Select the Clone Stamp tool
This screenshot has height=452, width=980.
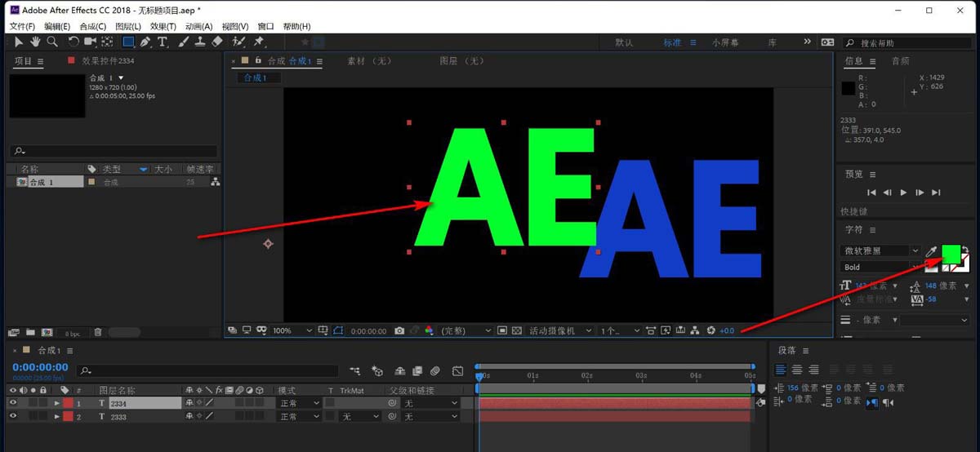pyautogui.click(x=200, y=42)
